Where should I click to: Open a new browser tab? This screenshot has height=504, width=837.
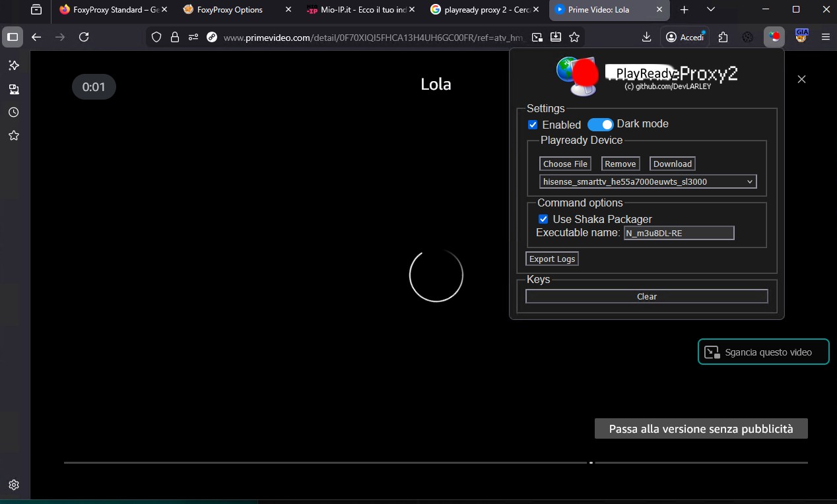(685, 10)
